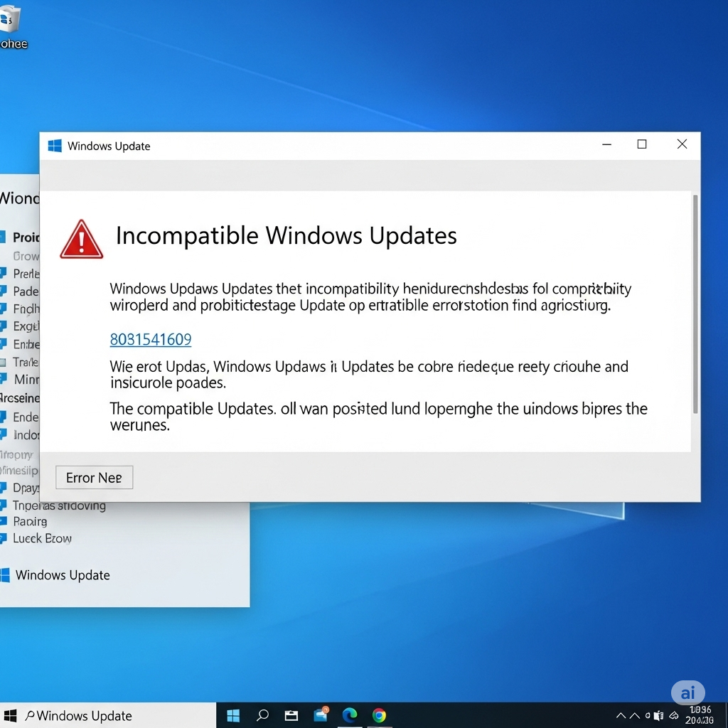Maximize the Windows Update dialog

coord(642,144)
